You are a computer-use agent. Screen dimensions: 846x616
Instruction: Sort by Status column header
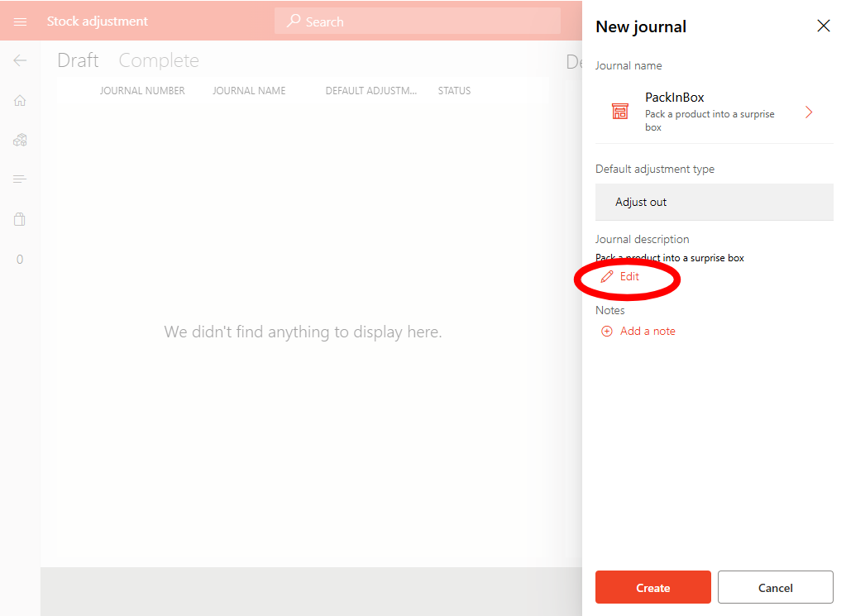coord(454,91)
